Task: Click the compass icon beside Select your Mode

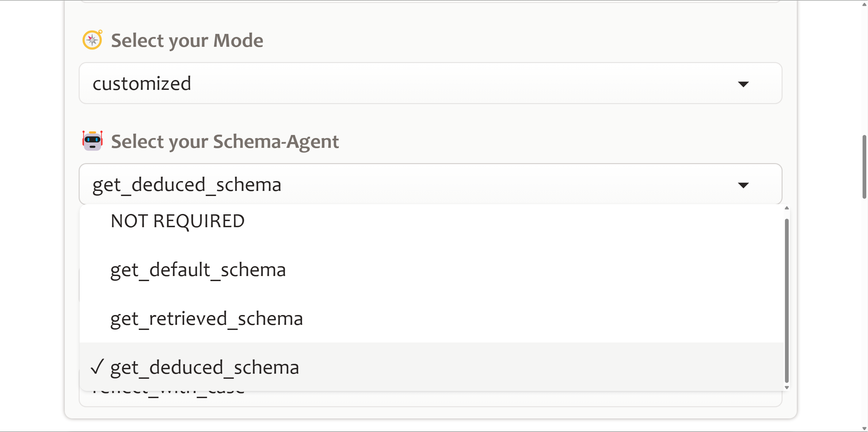Action: pos(93,40)
